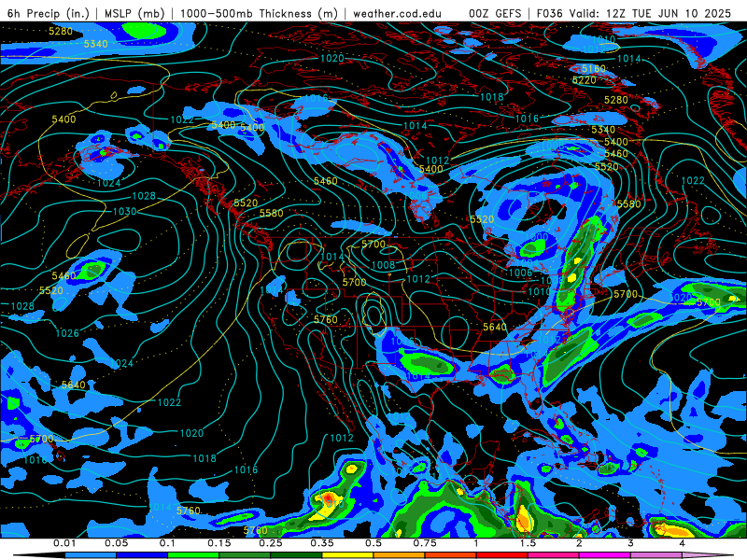Image resolution: width=747 pixels, height=560 pixels.
Task: Click the 0.35 legend value
Action: [x=322, y=543]
